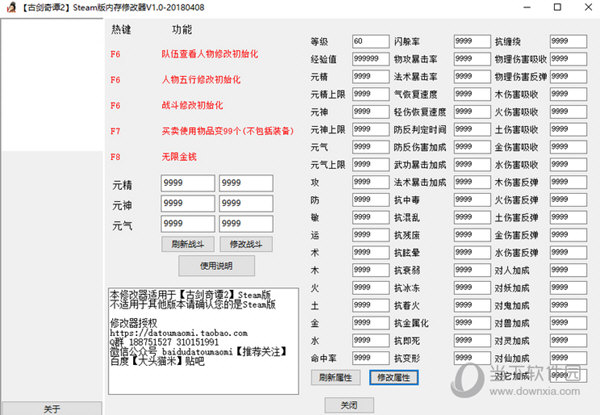Focus the 武功暴击加成 input field
600x415 pixels.
click(x=472, y=164)
